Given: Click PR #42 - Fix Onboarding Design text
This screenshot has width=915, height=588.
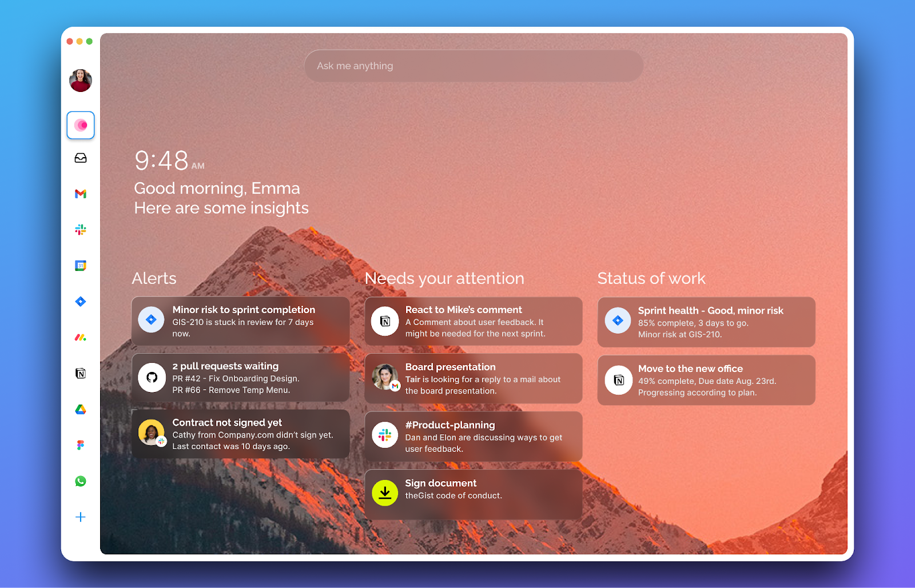Looking at the screenshot, I should tap(236, 378).
